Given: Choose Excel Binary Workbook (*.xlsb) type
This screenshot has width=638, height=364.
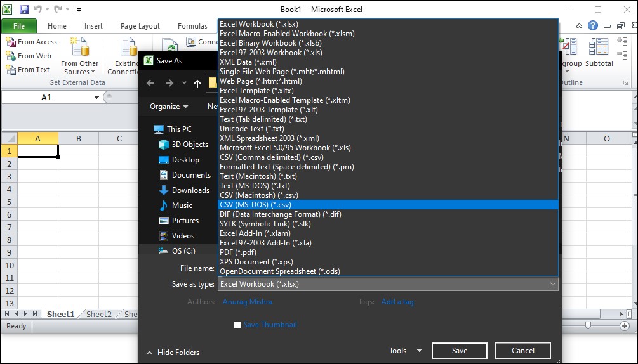Looking at the screenshot, I should click(x=388, y=43).
